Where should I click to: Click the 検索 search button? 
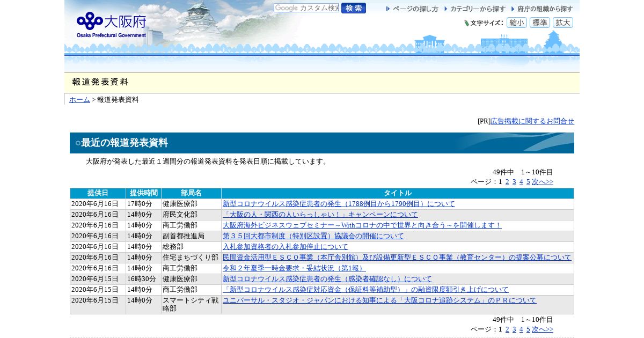[354, 8]
